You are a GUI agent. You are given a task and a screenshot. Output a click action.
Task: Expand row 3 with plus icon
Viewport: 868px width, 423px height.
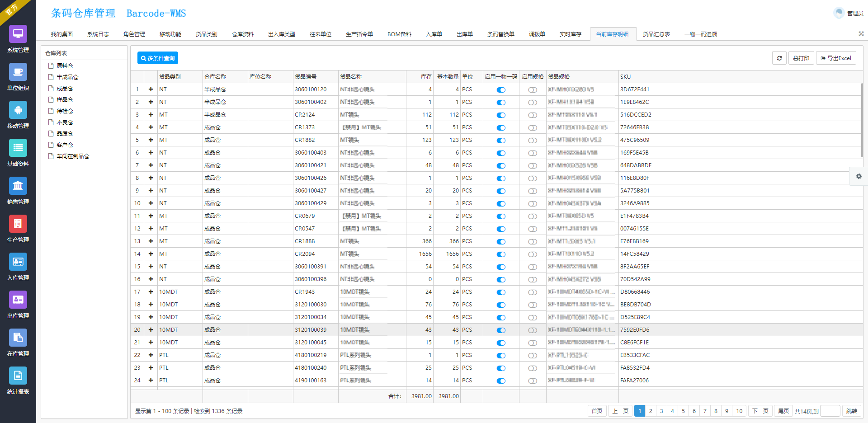151,115
